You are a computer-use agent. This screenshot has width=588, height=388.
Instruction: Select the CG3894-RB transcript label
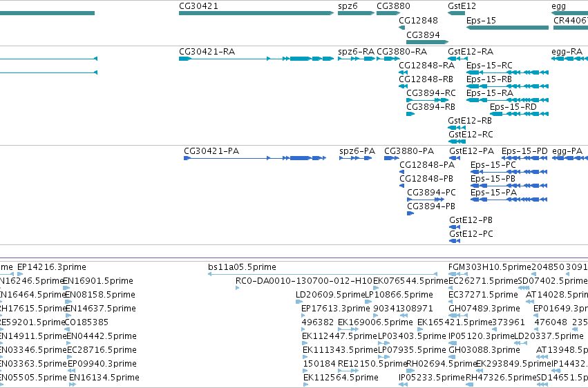point(430,107)
